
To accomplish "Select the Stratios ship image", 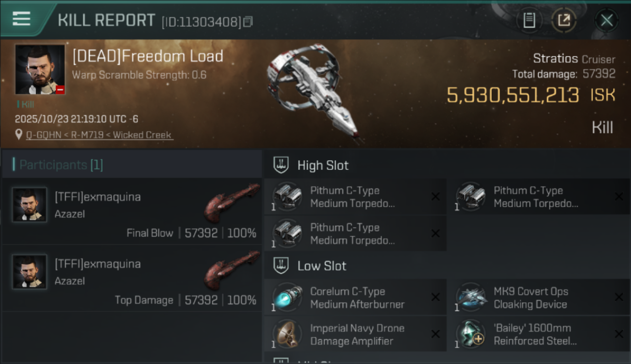I will 313,92.
